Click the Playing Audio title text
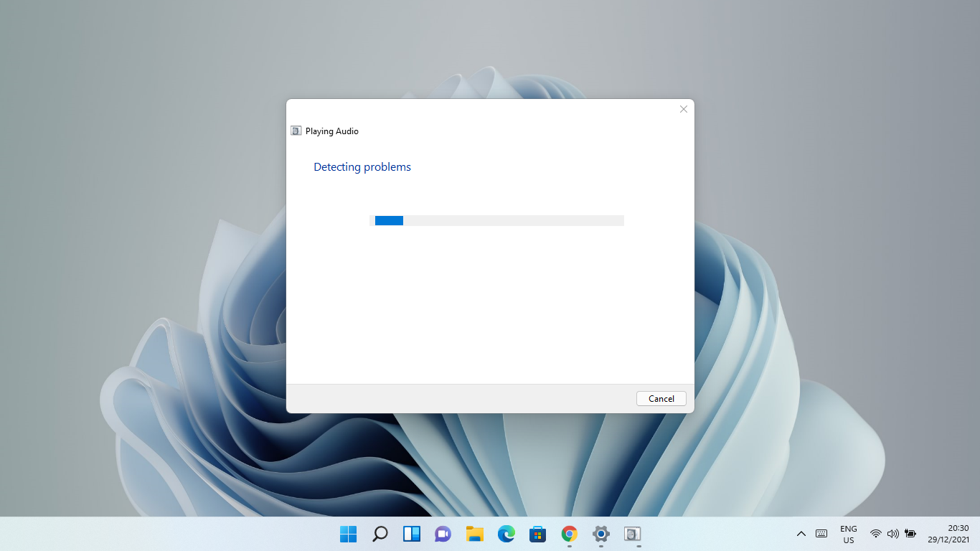 332,131
